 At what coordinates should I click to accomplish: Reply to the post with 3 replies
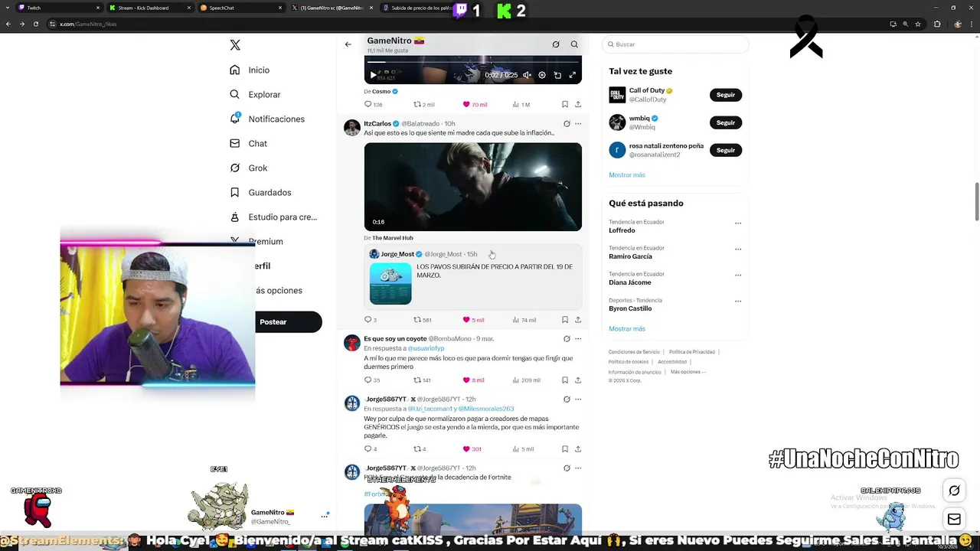(x=371, y=320)
